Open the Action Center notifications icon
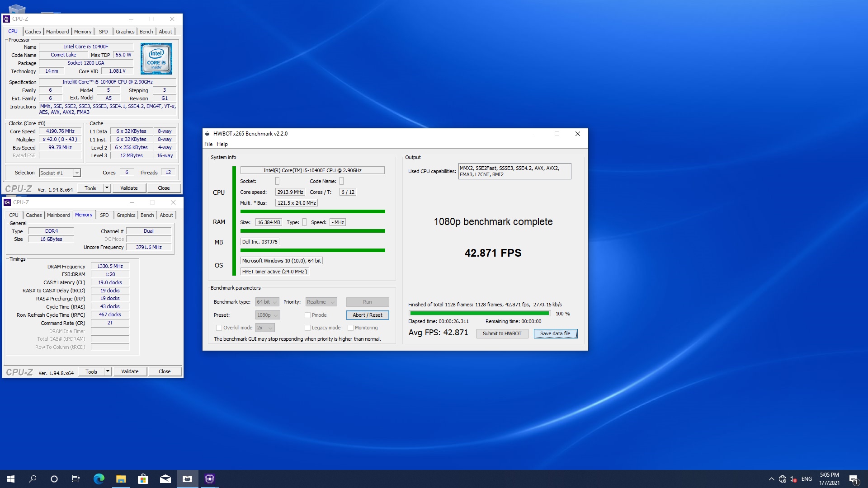Screen dimensions: 868x488 point(854,479)
